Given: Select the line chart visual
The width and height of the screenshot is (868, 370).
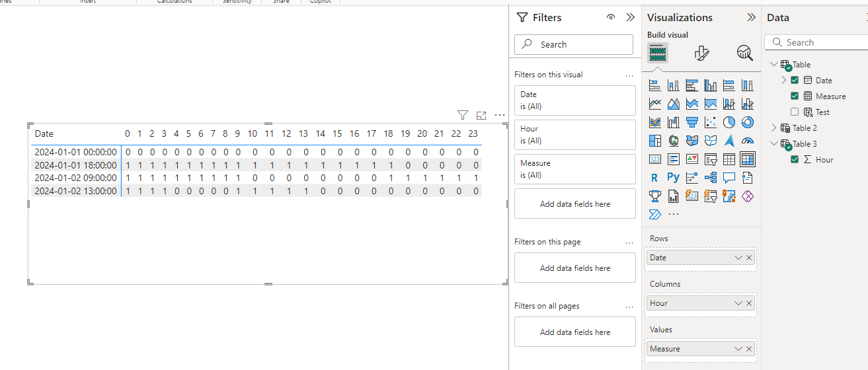Looking at the screenshot, I should coord(655,104).
